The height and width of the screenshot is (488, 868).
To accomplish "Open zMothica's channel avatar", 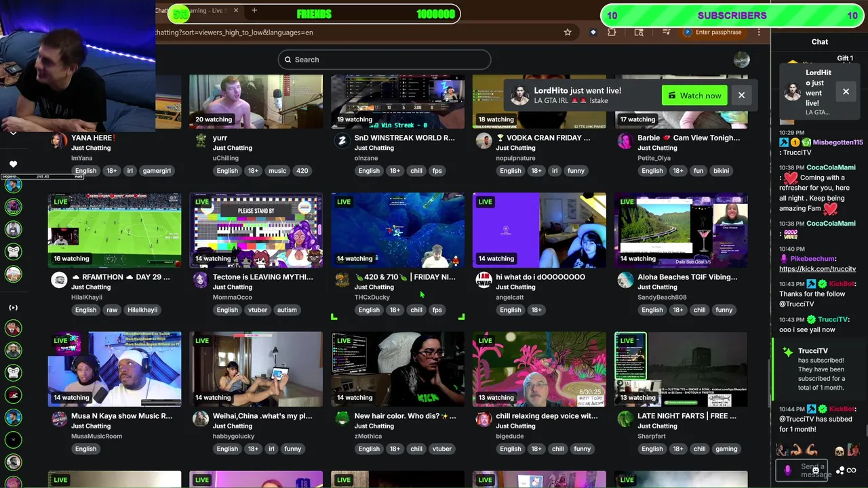I will (x=342, y=419).
